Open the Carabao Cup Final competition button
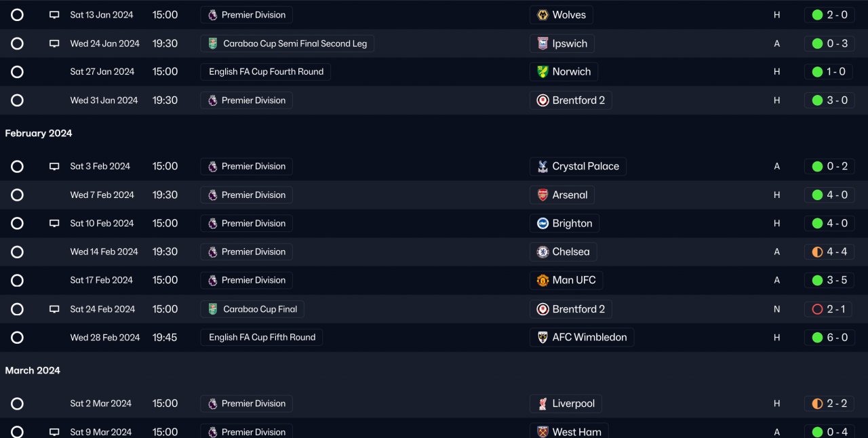The width and height of the screenshot is (868, 438). pyautogui.click(x=252, y=309)
